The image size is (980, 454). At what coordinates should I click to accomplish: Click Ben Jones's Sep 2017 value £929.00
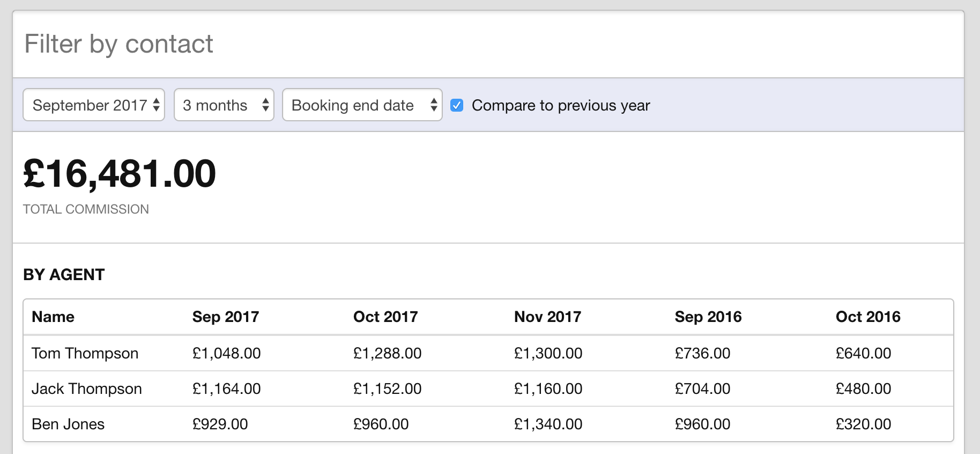(220, 424)
